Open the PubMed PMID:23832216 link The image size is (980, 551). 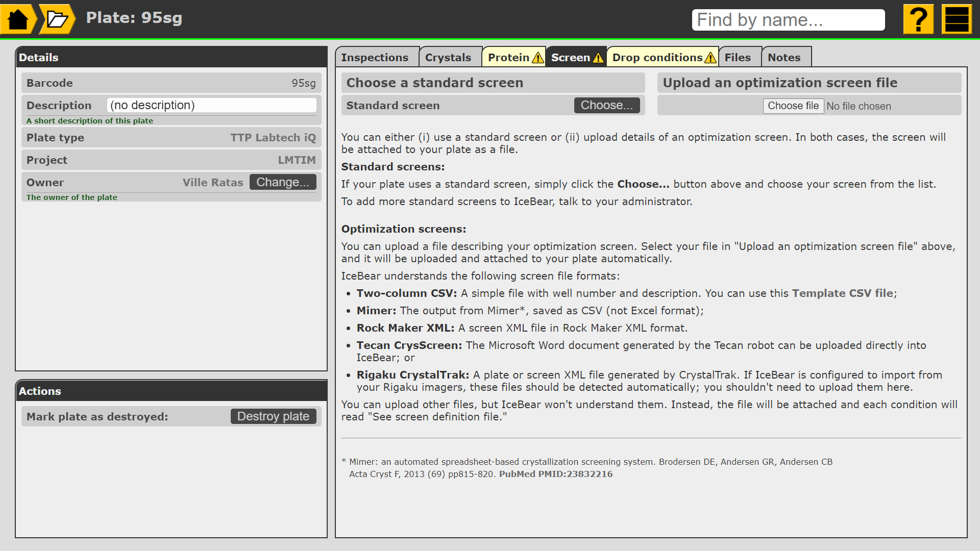pos(555,474)
